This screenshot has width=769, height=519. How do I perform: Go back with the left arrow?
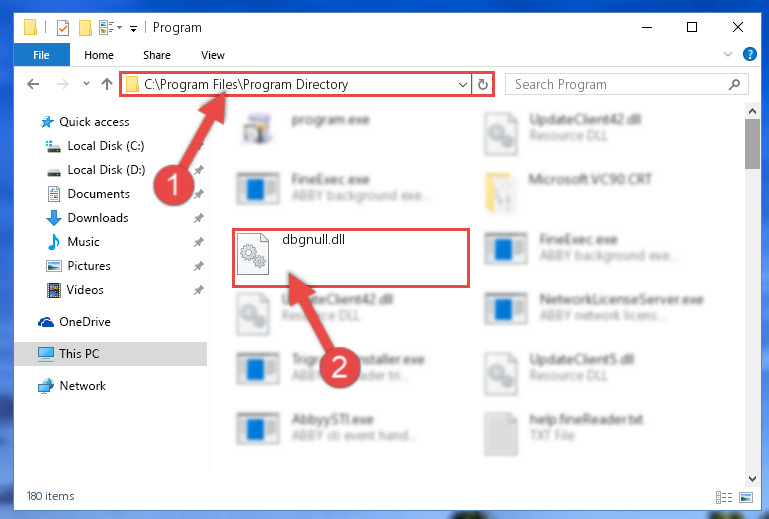[x=33, y=84]
